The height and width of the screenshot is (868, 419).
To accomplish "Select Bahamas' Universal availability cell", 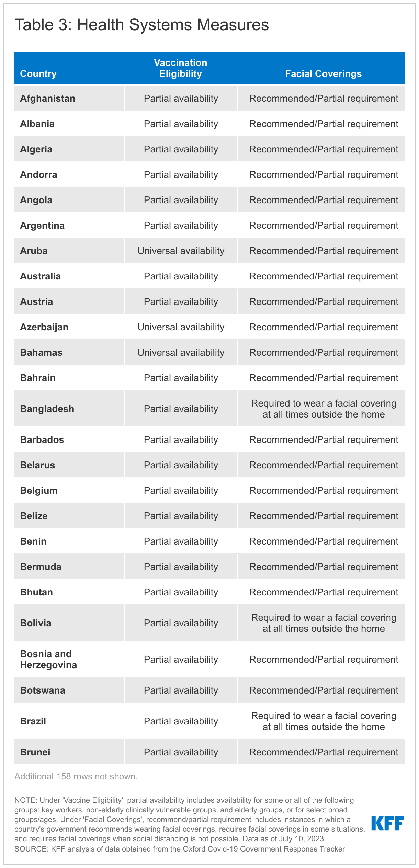I will point(181,353).
